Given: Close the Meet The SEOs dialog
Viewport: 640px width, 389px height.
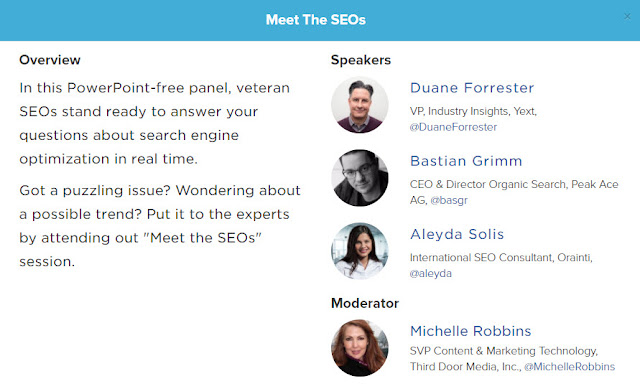Looking at the screenshot, I should click(627, 16).
